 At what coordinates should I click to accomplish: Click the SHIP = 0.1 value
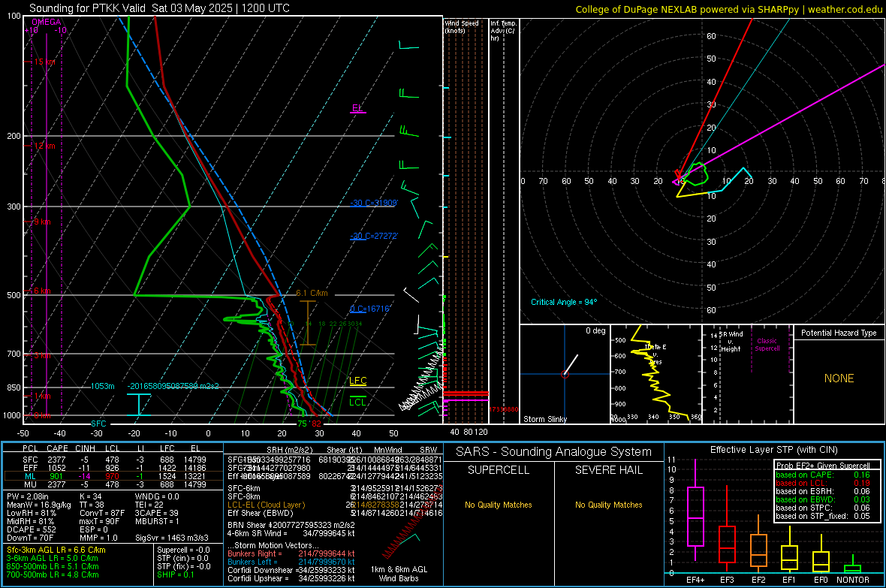[x=175, y=574]
